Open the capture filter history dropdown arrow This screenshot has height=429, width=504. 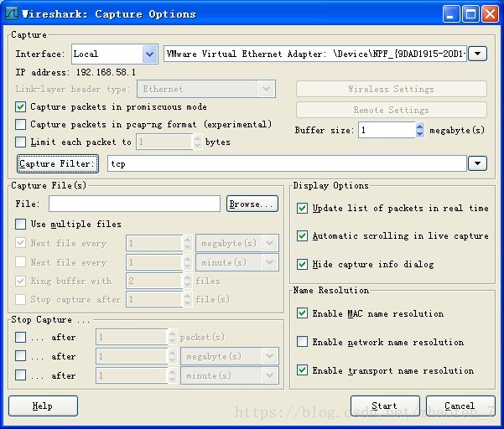pyautogui.click(x=478, y=163)
